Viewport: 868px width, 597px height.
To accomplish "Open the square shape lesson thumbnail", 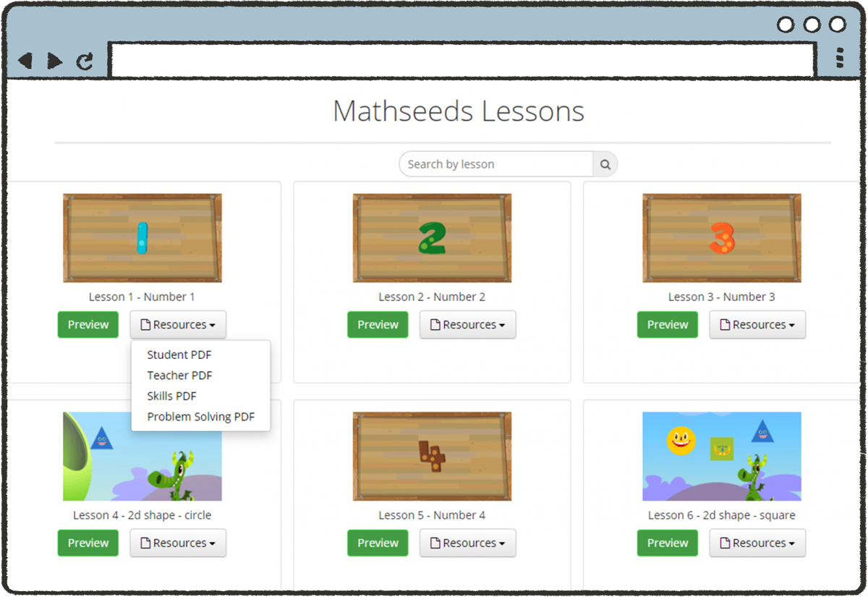I will tap(722, 457).
